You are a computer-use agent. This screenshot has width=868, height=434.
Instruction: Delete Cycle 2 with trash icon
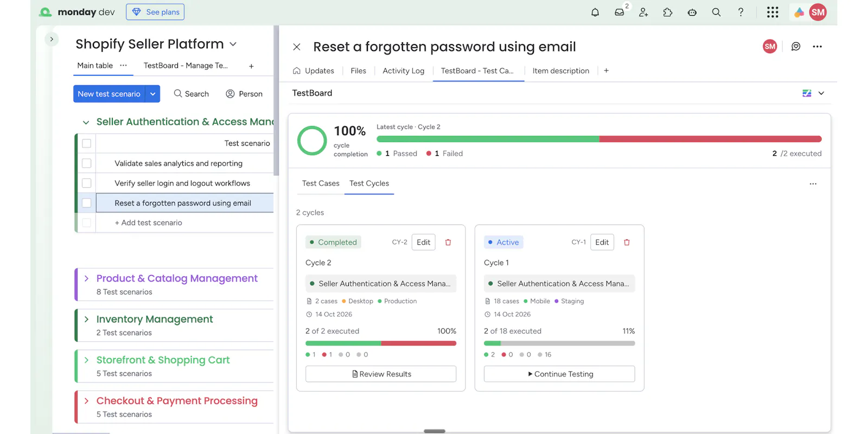(448, 242)
